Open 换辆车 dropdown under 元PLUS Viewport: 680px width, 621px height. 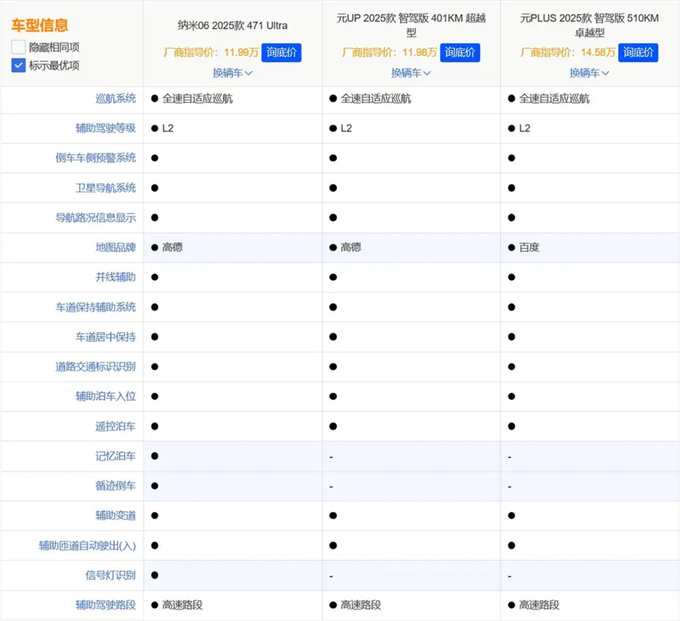coord(589,73)
